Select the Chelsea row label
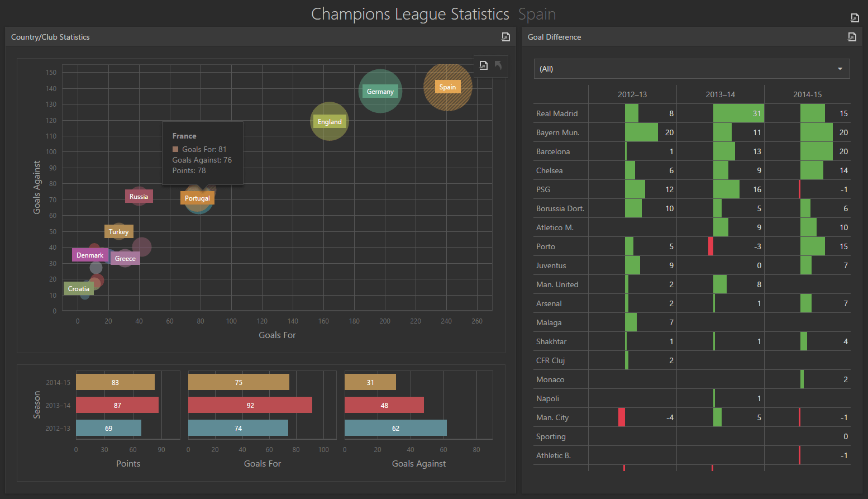This screenshot has height=499, width=868. [x=549, y=170]
